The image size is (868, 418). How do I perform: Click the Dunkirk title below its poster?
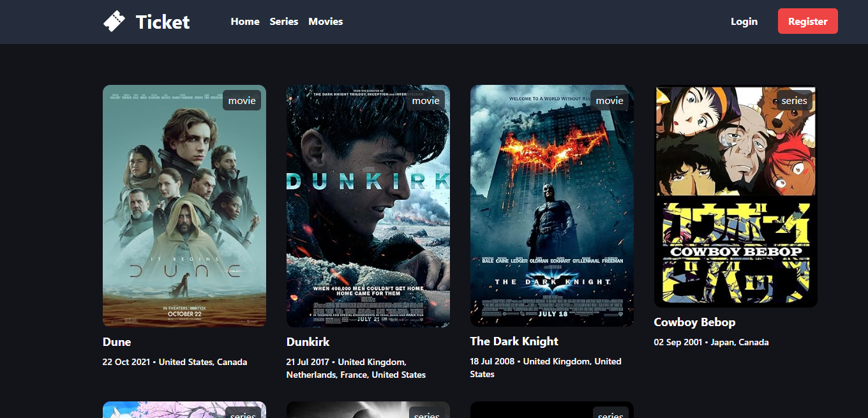click(308, 342)
